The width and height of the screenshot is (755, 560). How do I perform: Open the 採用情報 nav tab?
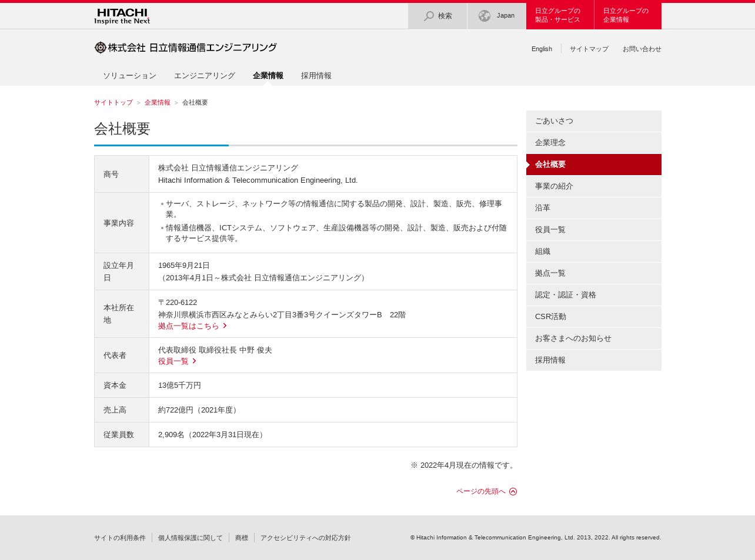click(x=316, y=75)
